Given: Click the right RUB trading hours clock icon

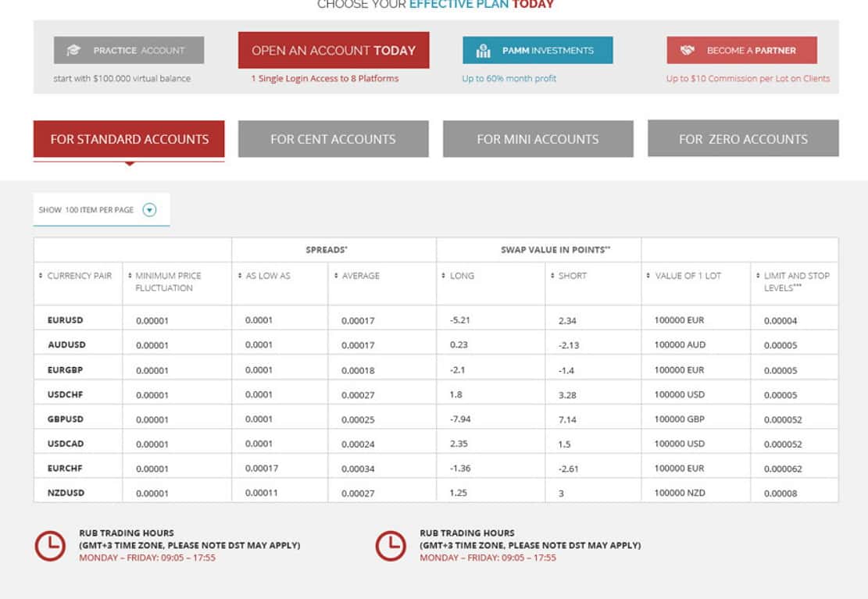Looking at the screenshot, I should click(391, 546).
